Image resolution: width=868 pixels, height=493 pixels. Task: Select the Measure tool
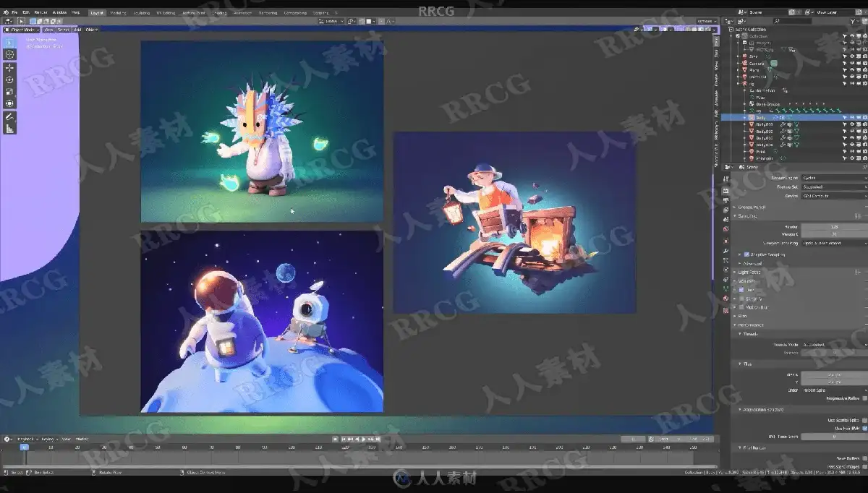pyautogui.click(x=9, y=129)
